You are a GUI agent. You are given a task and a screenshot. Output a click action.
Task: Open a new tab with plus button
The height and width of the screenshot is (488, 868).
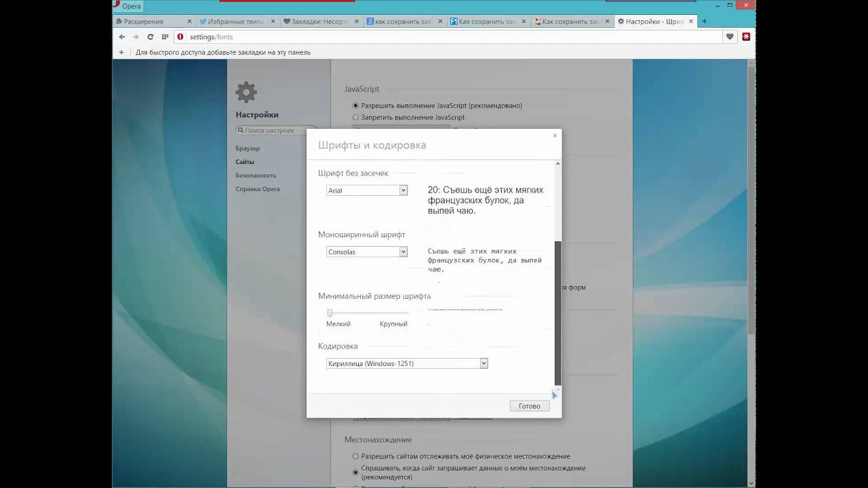(x=704, y=21)
